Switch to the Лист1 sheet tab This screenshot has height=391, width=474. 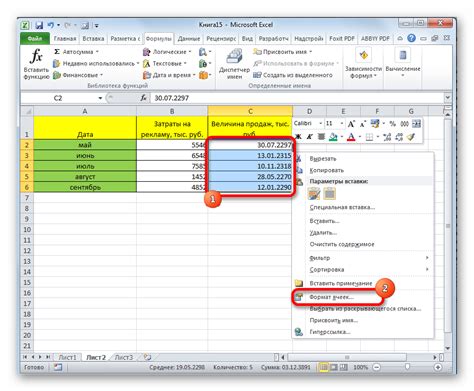point(68,357)
